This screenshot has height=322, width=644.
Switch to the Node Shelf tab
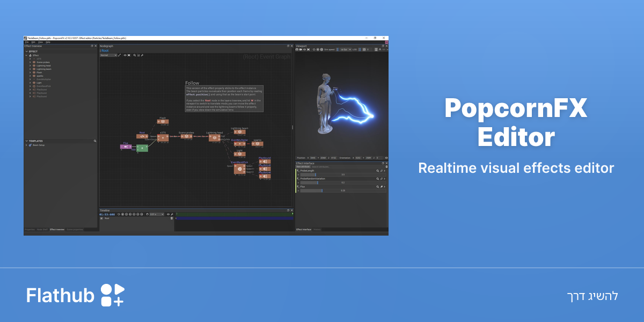click(x=42, y=230)
